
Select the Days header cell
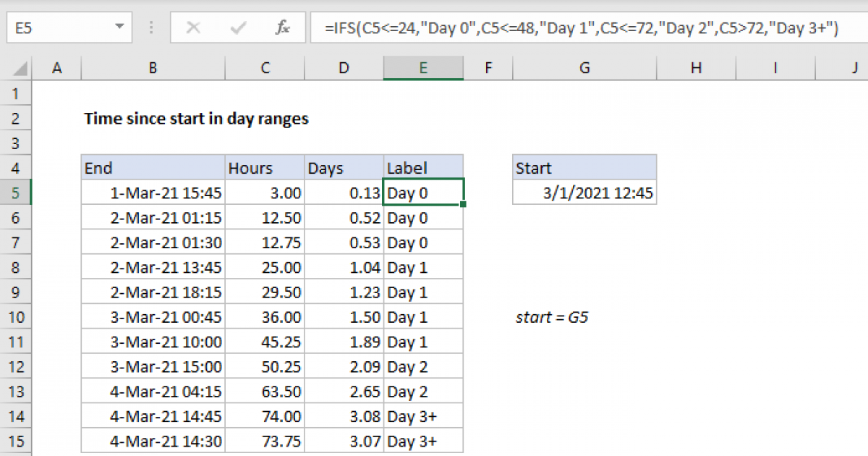click(344, 168)
